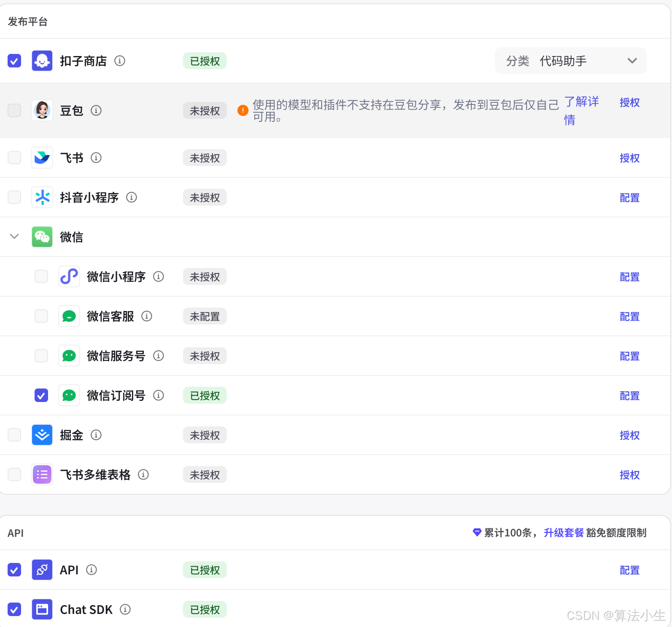Click 未配置 badge in 微信客服 row
672x627 pixels.
[x=205, y=316]
